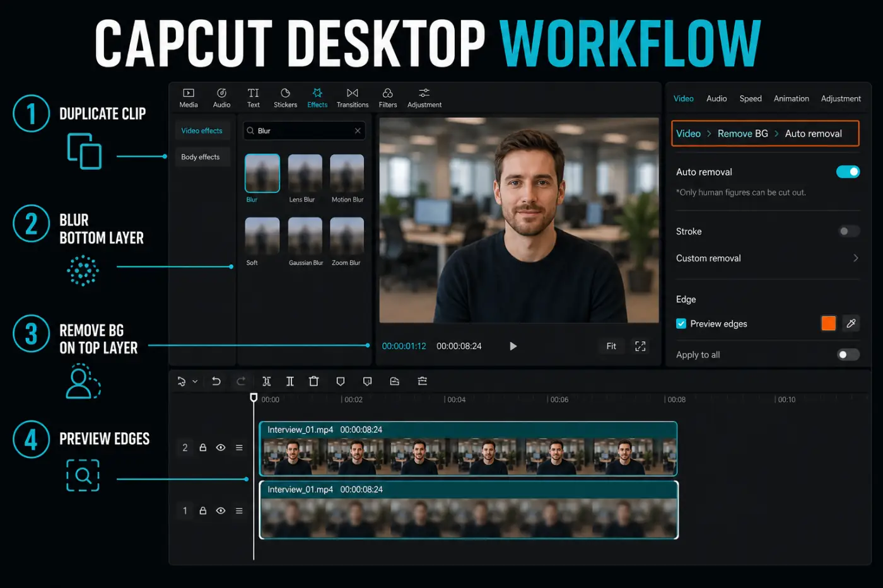883x588 pixels.
Task: Click the undo arrow in timeline toolbar
Action: tap(216, 381)
